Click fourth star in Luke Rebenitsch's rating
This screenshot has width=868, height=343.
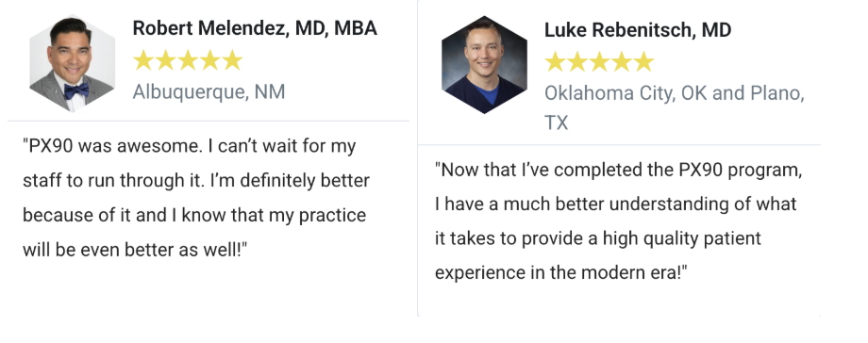(622, 62)
